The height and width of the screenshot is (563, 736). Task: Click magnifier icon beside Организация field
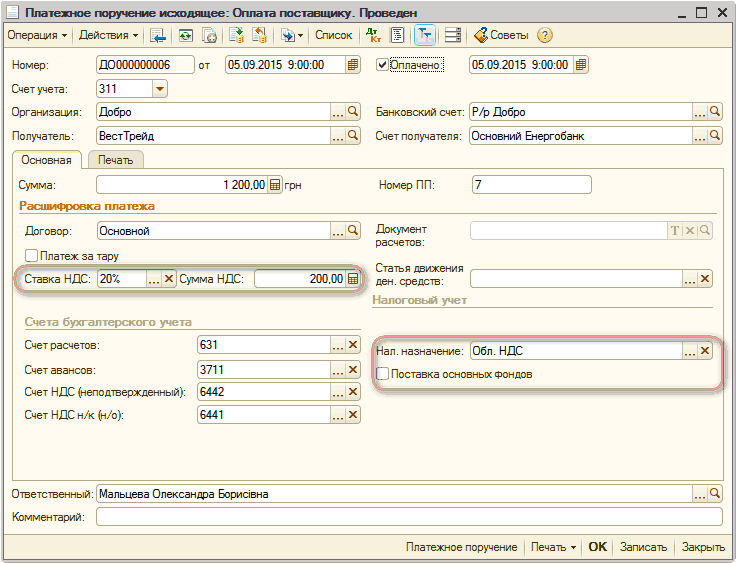point(352,112)
